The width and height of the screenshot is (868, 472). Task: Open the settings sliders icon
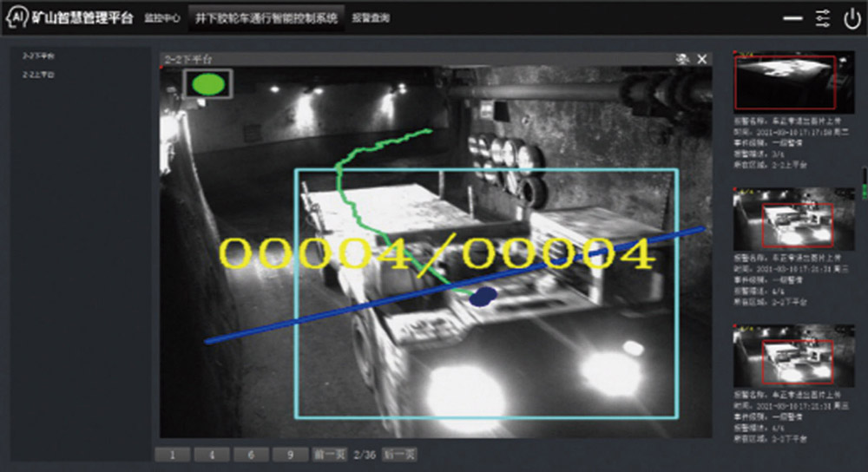pyautogui.click(x=823, y=17)
